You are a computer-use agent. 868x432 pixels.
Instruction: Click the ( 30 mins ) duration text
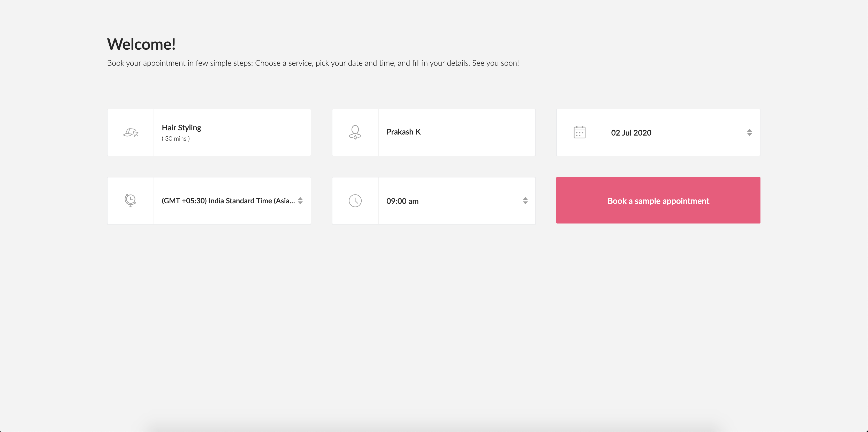(176, 139)
